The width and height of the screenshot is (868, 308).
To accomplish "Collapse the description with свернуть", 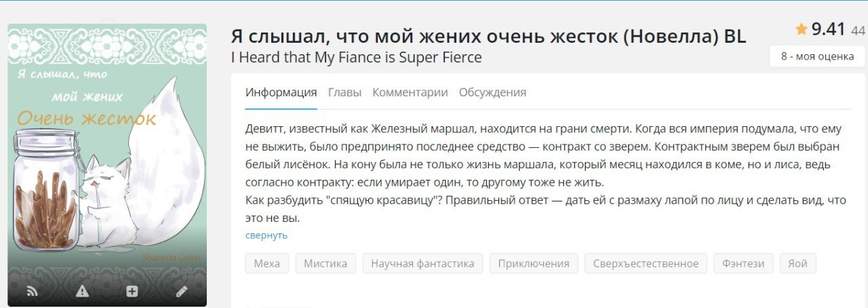I will pyautogui.click(x=267, y=235).
